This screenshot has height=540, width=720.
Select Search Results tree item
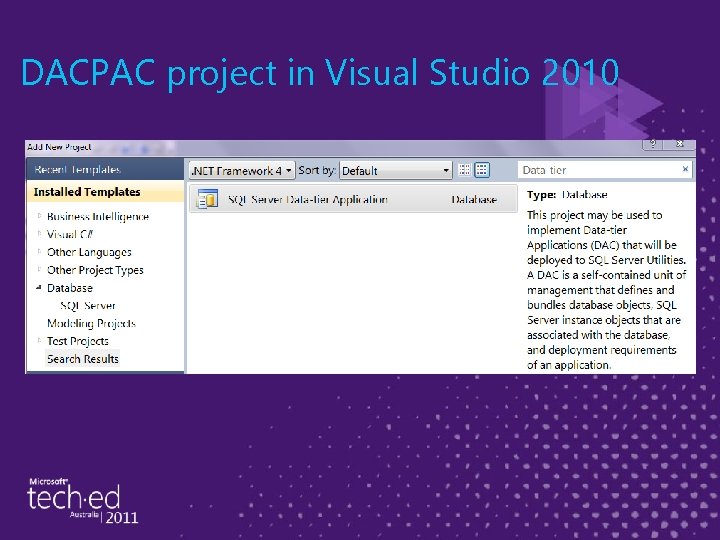pyautogui.click(x=83, y=359)
